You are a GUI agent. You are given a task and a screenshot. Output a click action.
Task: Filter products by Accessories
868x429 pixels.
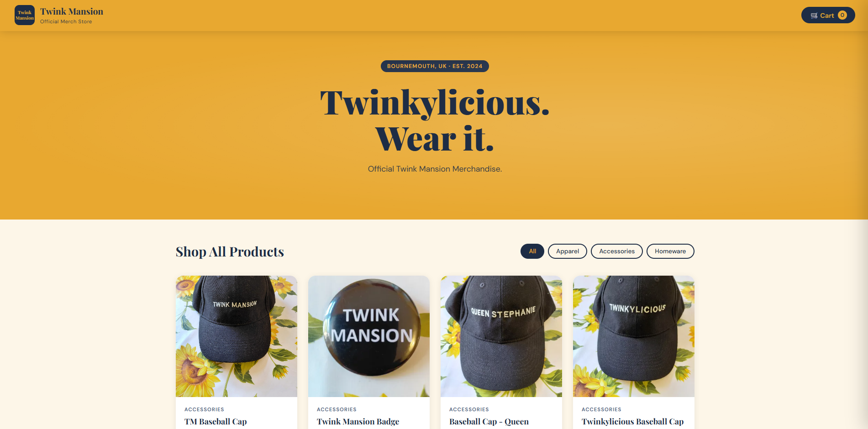pyautogui.click(x=617, y=251)
